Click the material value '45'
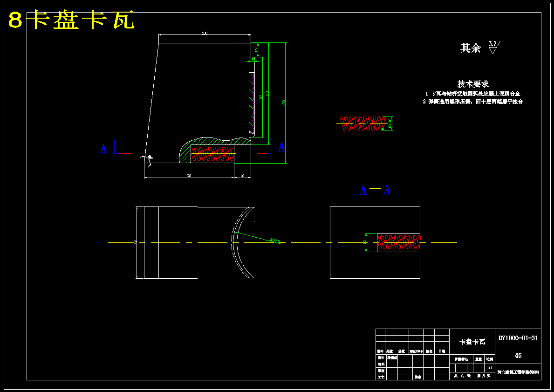This screenshot has height=392, width=554. point(518,356)
